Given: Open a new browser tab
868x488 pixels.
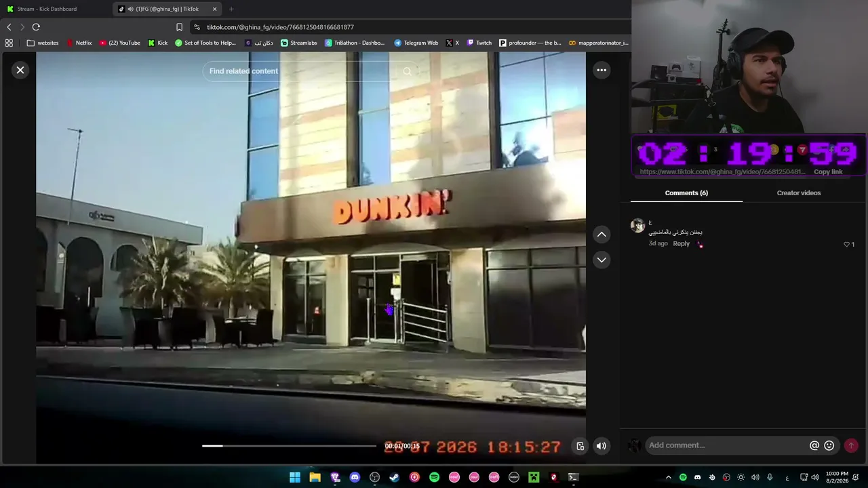Looking at the screenshot, I should (x=231, y=9).
